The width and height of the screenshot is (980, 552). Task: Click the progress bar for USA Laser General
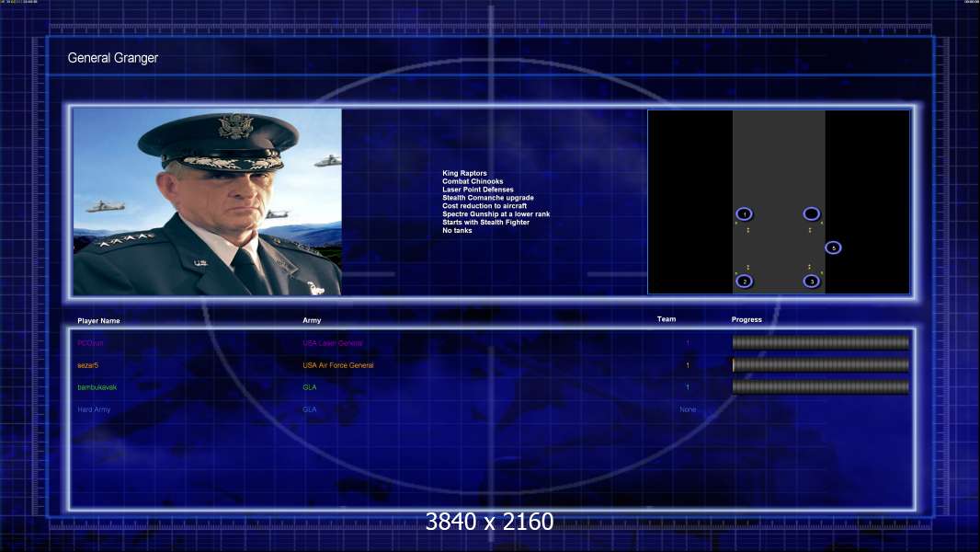click(821, 342)
